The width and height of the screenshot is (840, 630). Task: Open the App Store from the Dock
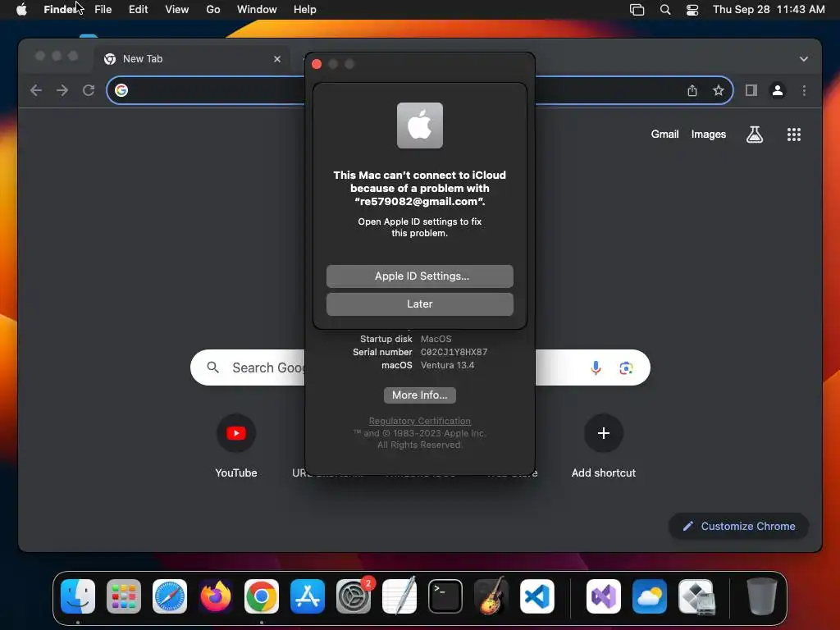(308, 596)
